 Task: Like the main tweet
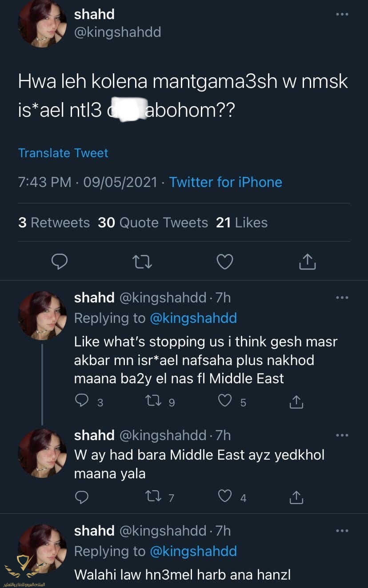tap(225, 262)
